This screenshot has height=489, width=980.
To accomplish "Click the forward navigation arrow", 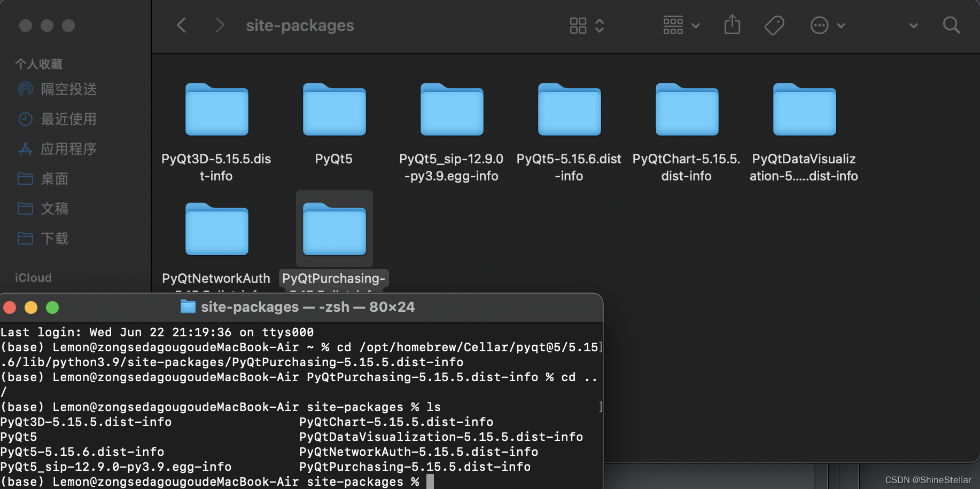I will (x=220, y=25).
